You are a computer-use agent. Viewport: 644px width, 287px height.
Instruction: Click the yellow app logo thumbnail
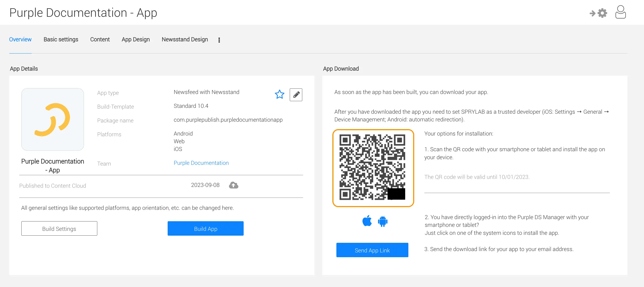click(53, 120)
